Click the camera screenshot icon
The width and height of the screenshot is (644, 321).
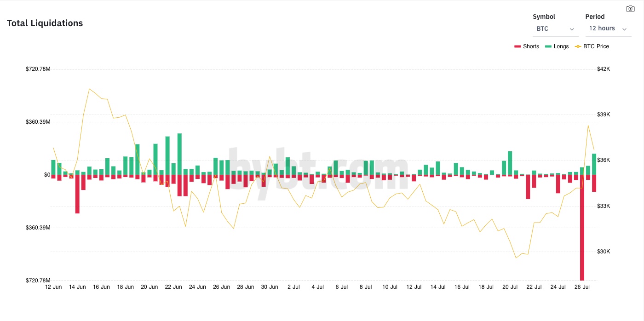click(x=630, y=8)
